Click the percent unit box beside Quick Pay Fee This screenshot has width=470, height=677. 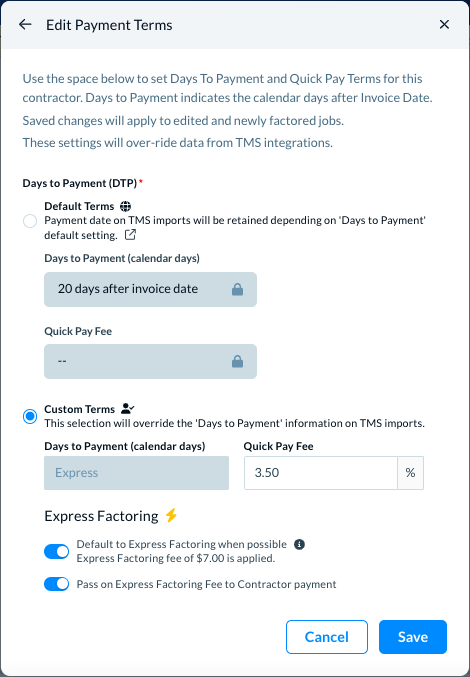pos(410,473)
